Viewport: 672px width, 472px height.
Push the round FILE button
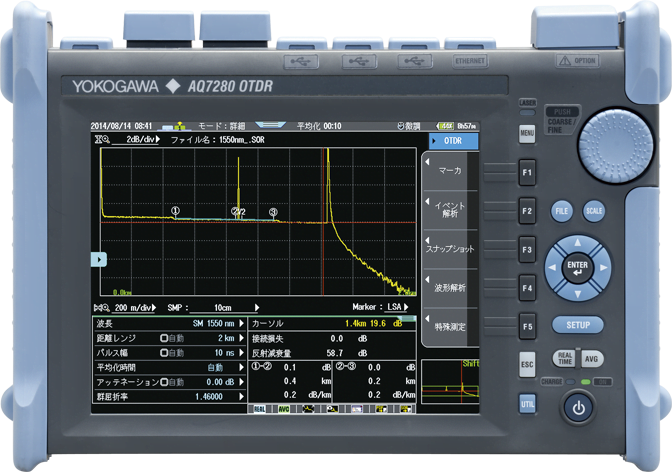561,211
